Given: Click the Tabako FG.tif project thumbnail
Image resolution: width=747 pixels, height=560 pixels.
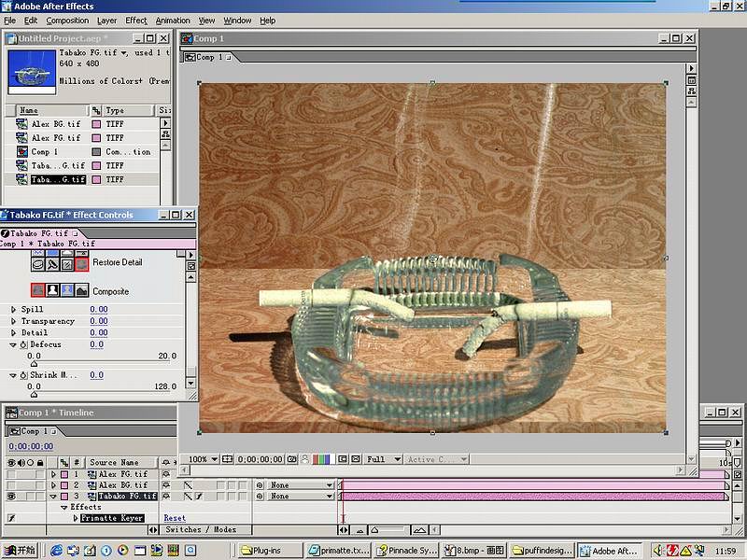Looking at the screenshot, I should (x=32, y=73).
